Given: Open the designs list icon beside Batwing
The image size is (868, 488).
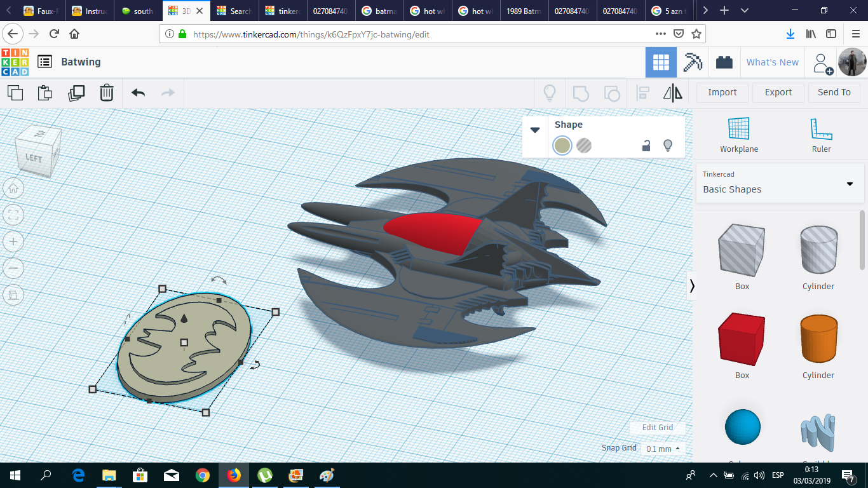Looking at the screenshot, I should [x=44, y=62].
